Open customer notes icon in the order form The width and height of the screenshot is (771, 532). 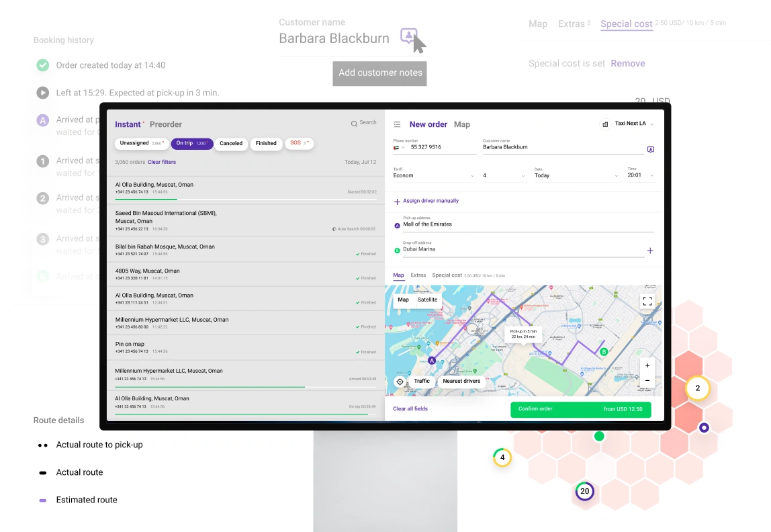[651, 150]
